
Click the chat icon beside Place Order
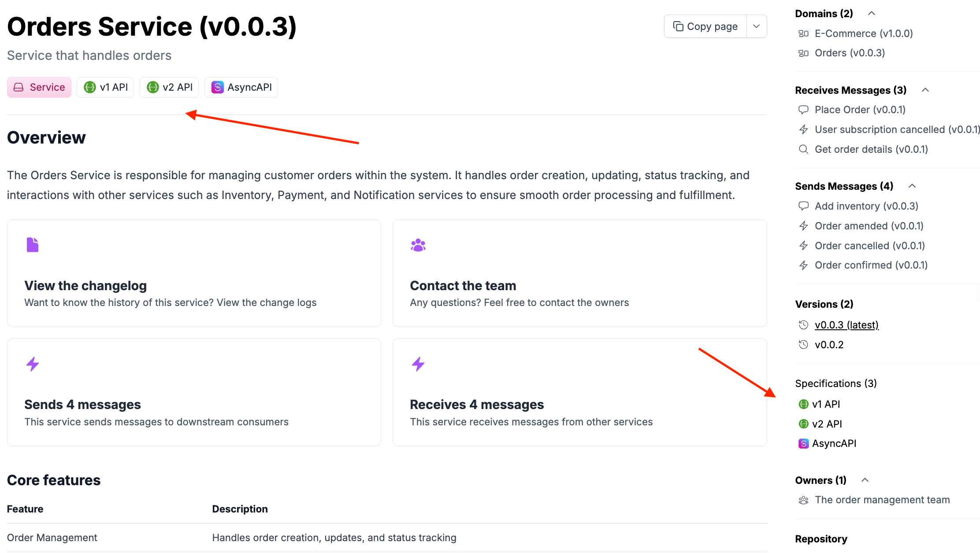coord(804,110)
